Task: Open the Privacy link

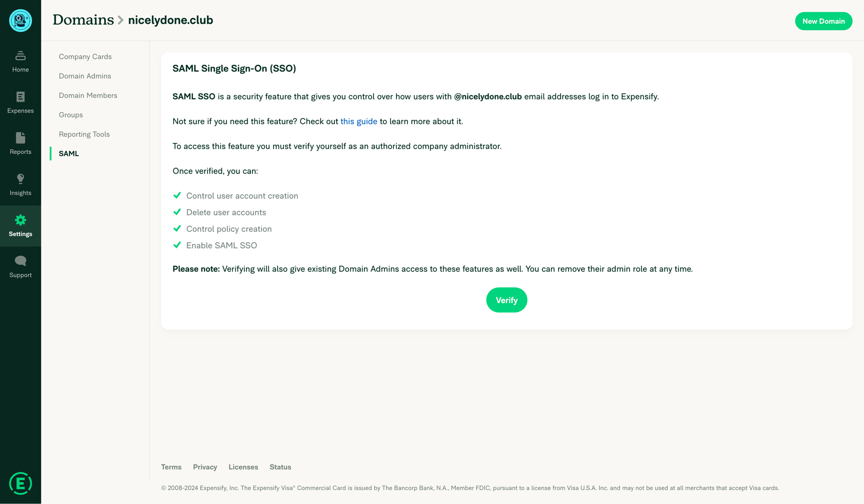Action: pyautogui.click(x=205, y=467)
